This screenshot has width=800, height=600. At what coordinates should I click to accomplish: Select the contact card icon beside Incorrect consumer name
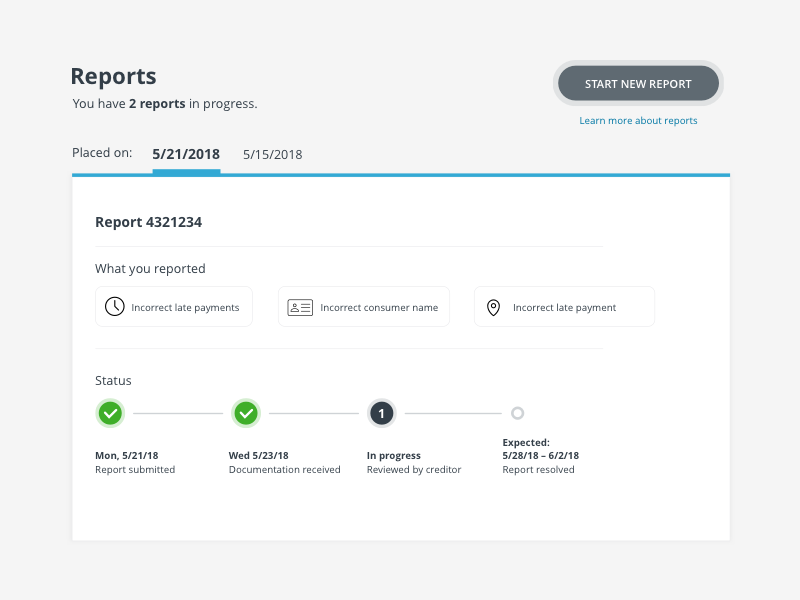tap(299, 306)
